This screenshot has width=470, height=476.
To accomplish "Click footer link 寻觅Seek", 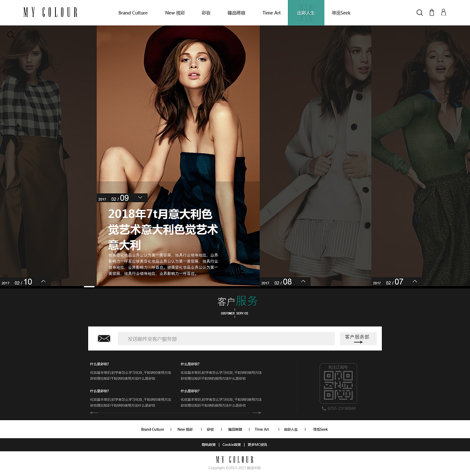I will [320, 429].
